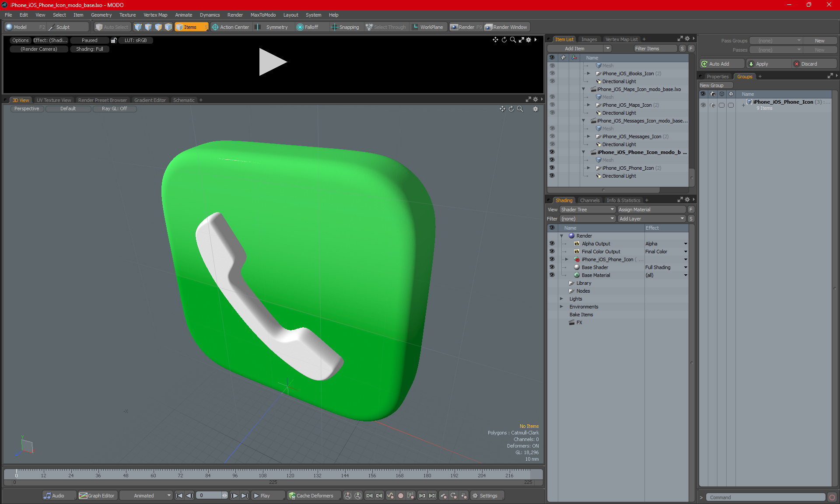The width and height of the screenshot is (840, 504).
Task: Click the Assign Material button
Action: [x=651, y=210]
